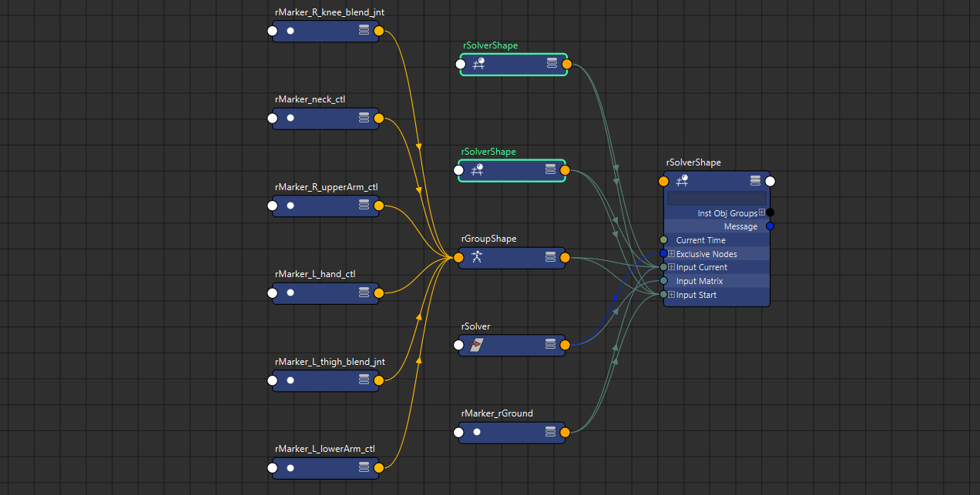Collapse expanded rSolverShape node via view mode icon

click(x=755, y=182)
